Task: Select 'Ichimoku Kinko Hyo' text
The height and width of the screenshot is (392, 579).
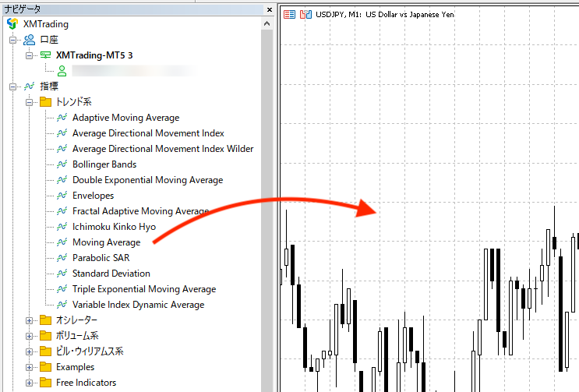Action: point(114,227)
